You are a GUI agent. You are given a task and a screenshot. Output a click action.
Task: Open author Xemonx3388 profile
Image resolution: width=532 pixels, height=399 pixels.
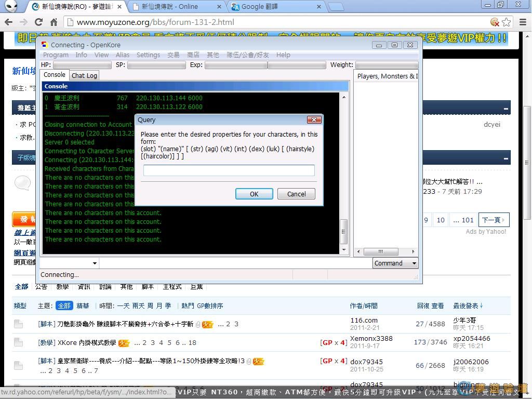click(x=371, y=339)
